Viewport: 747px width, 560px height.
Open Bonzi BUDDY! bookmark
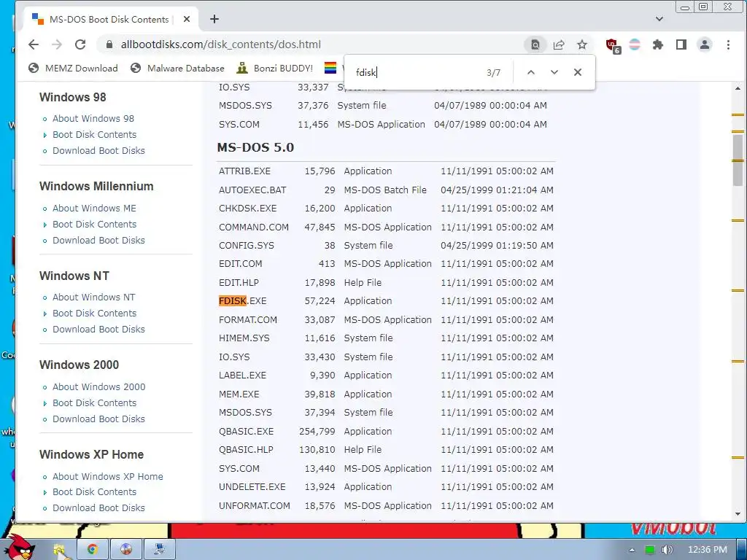(275, 68)
